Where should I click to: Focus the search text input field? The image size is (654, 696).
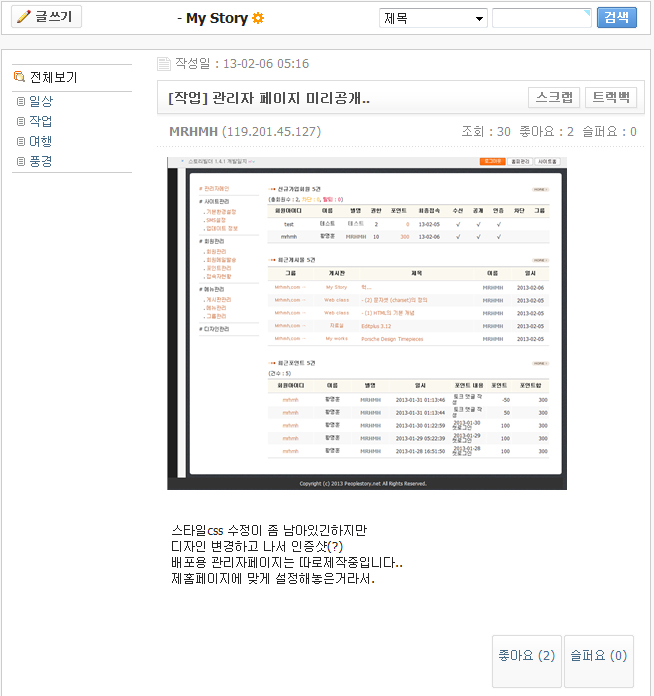click(541, 18)
